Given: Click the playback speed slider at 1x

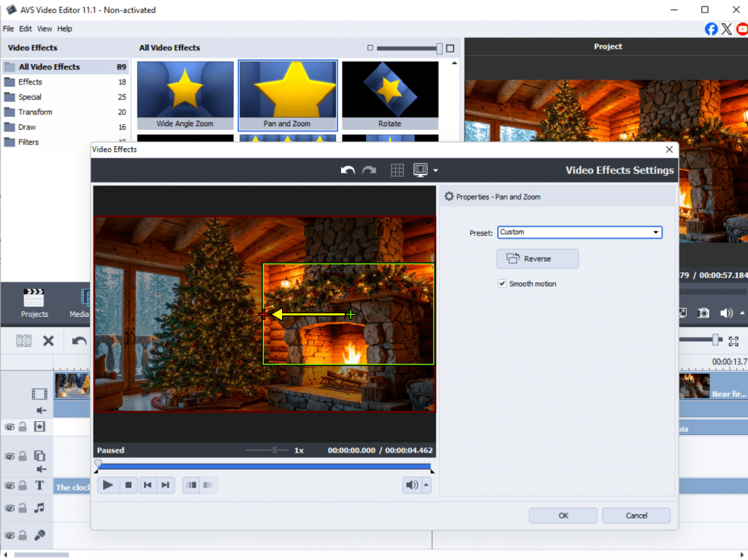Looking at the screenshot, I should click(275, 450).
